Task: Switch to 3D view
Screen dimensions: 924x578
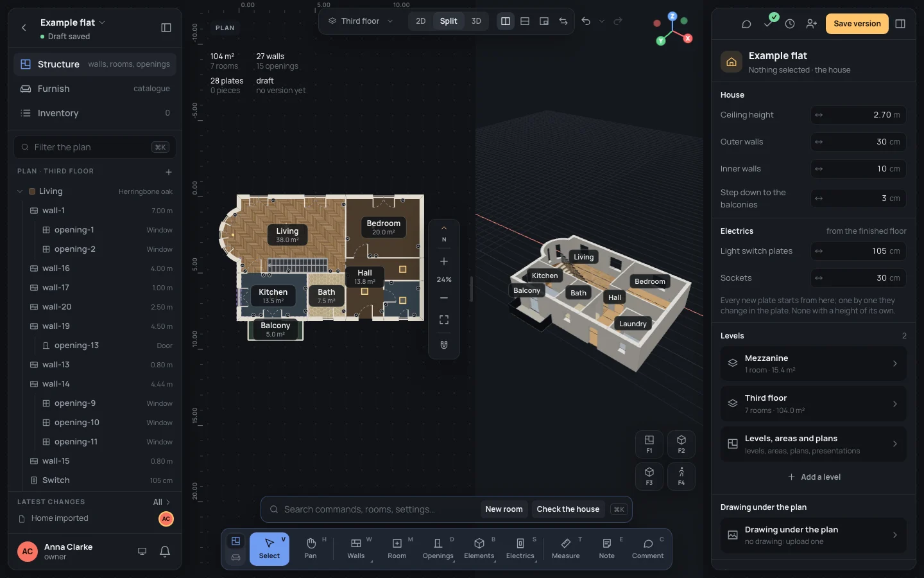Action: coord(476,21)
